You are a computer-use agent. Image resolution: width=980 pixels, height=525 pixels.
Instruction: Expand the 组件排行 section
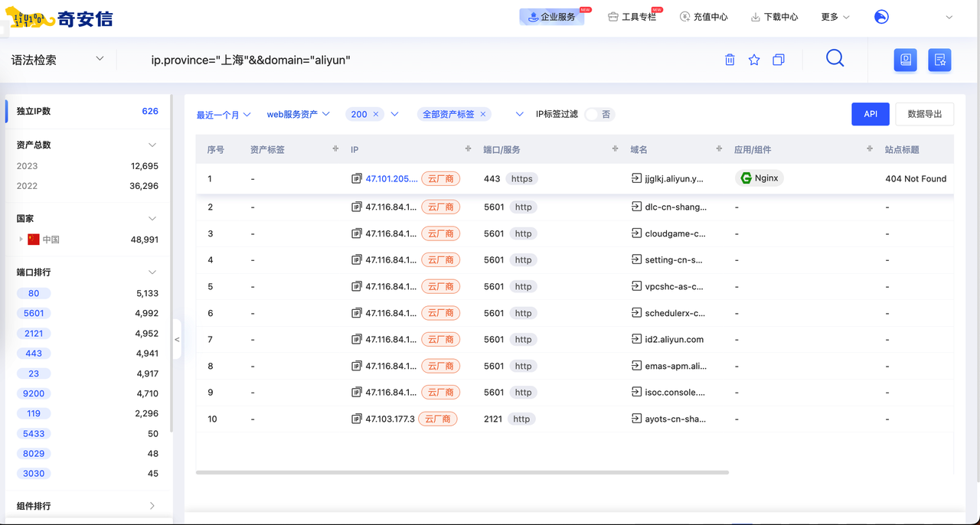[152, 506]
